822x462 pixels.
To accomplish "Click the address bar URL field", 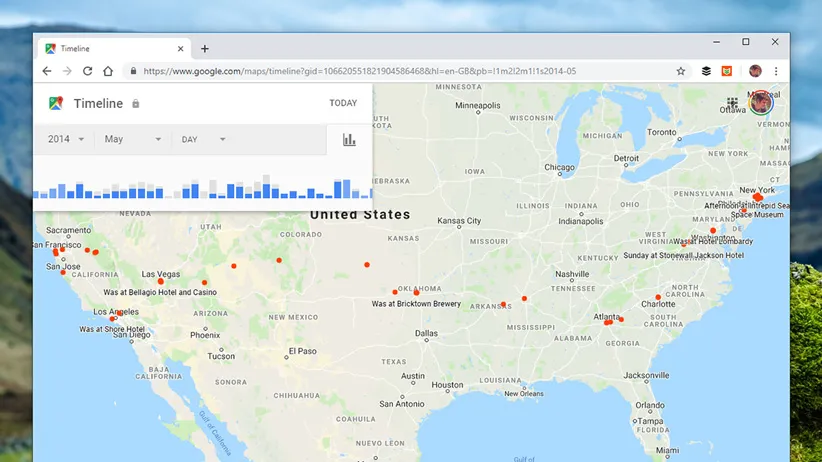I will tap(400, 71).
